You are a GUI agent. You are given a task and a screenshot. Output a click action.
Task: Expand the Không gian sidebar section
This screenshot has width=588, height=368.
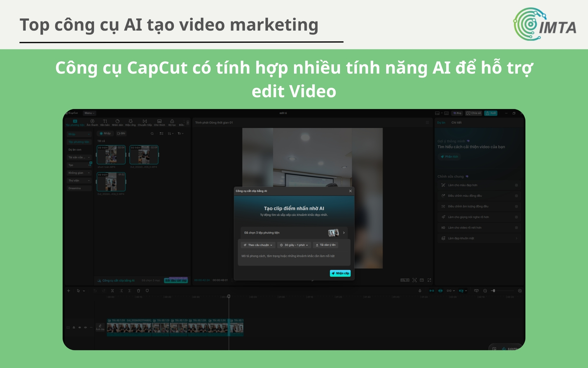79,173
